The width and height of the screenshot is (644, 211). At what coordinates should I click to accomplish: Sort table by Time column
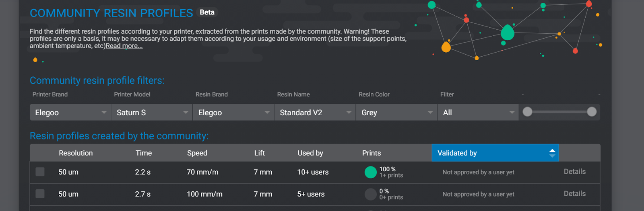point(144,153)
